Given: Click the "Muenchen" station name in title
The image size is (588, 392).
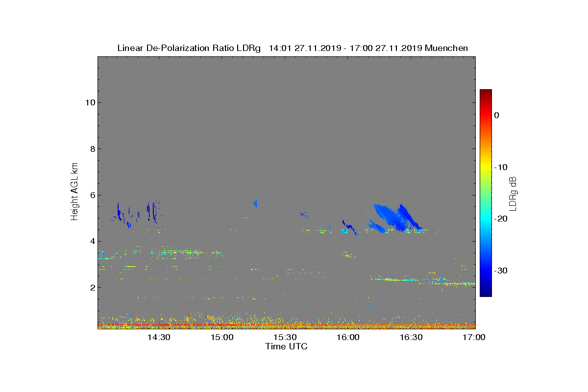Looking at the screenshot, I should pos(446,48).
